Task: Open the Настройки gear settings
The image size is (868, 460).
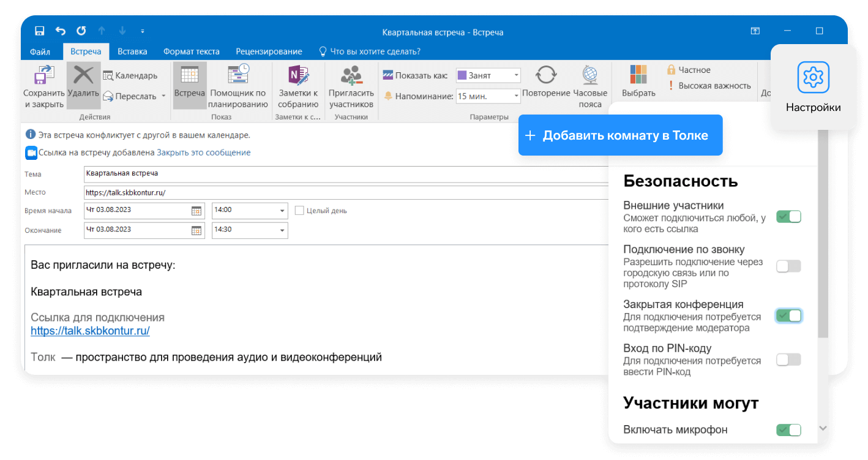Action: [813, 77]
